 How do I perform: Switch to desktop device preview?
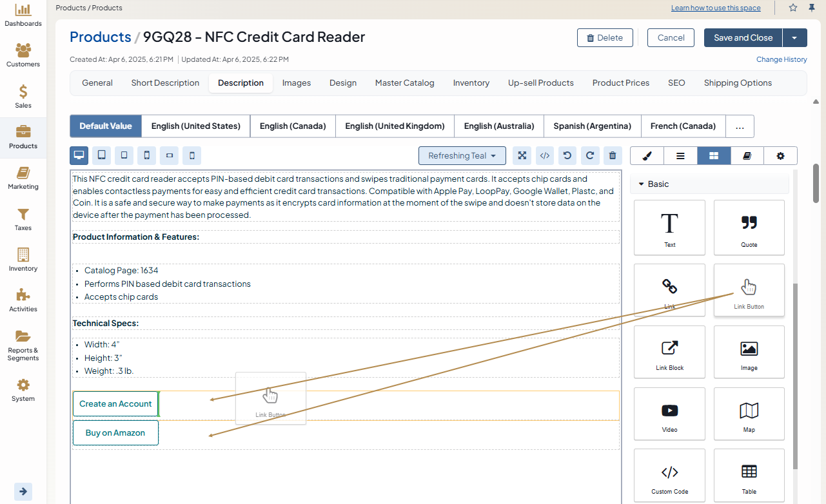pos(79,155)
